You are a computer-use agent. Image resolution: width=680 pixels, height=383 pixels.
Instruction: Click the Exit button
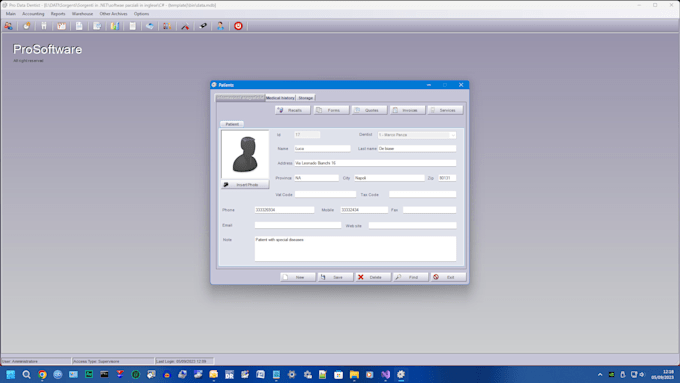448,277
